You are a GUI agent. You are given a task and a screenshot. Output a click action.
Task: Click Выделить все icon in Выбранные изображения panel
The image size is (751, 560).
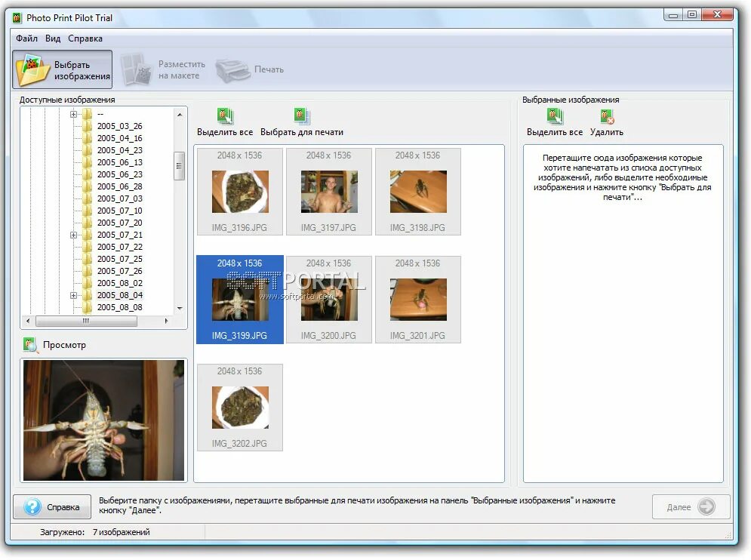(555, 116)
